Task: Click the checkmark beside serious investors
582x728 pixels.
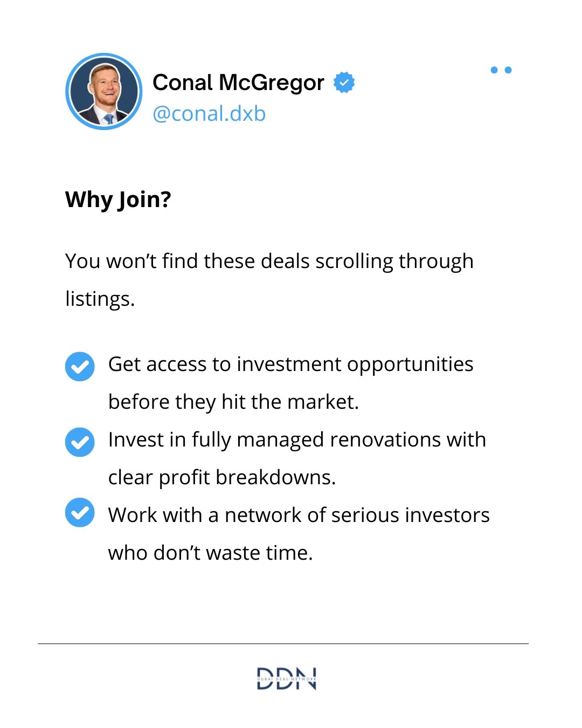Action: 80,512
